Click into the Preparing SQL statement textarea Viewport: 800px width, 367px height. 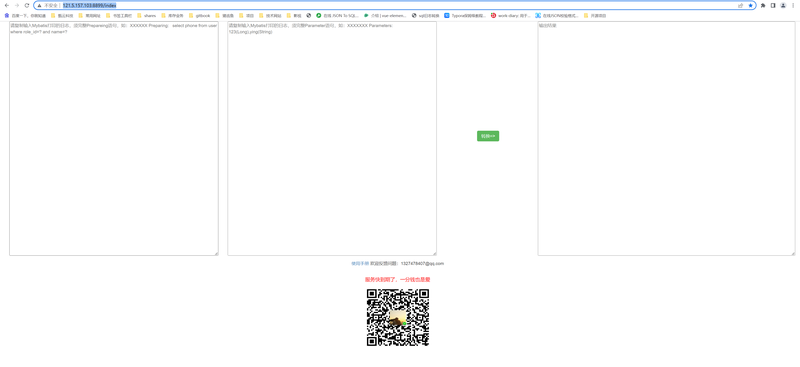114,138
